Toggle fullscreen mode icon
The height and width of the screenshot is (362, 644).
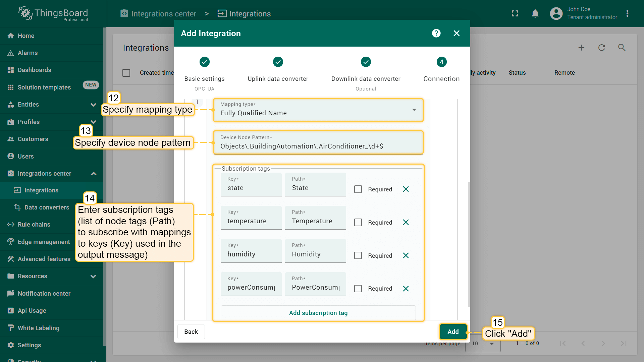pos(515,13)
